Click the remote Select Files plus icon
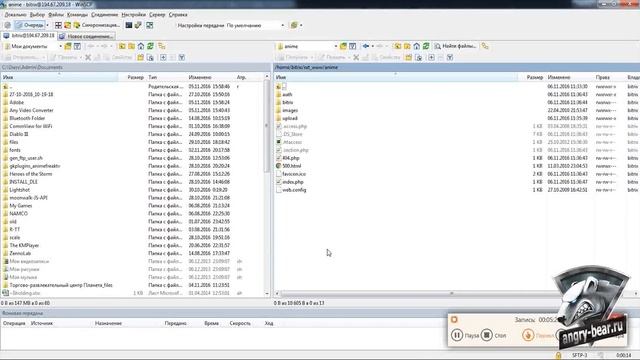Image resolution: width=640 pixels, height=360 pixels. click(431, 58)
